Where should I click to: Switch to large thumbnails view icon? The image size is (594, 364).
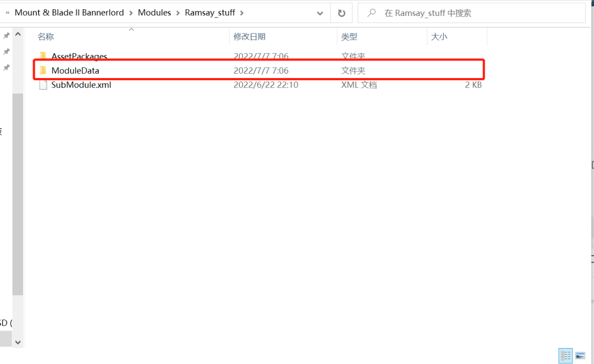[x=580, y=356]
